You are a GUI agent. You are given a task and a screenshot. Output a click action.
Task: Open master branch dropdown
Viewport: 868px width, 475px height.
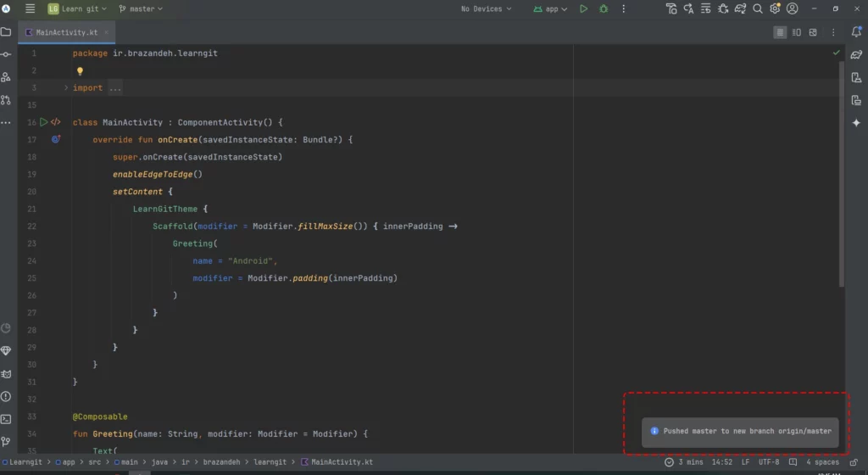click(x=141, y=8)
